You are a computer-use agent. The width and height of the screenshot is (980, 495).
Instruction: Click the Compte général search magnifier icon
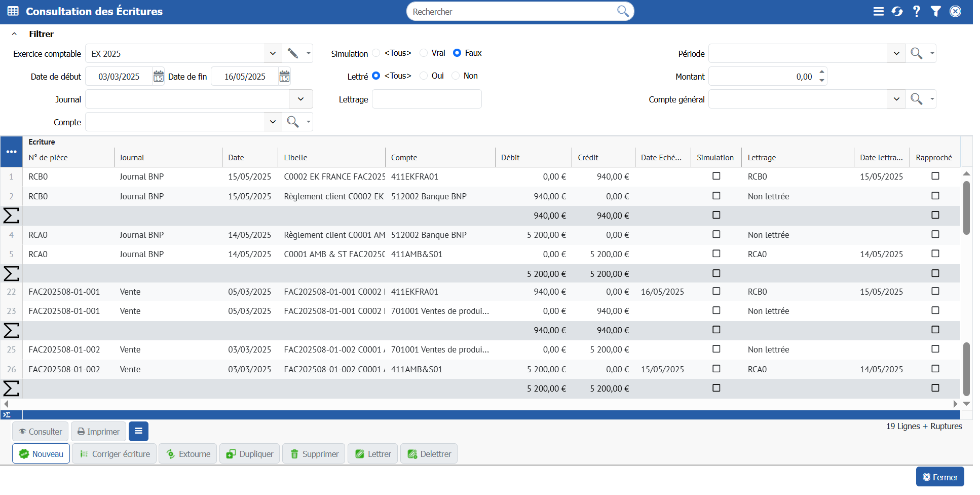(916, 99)
